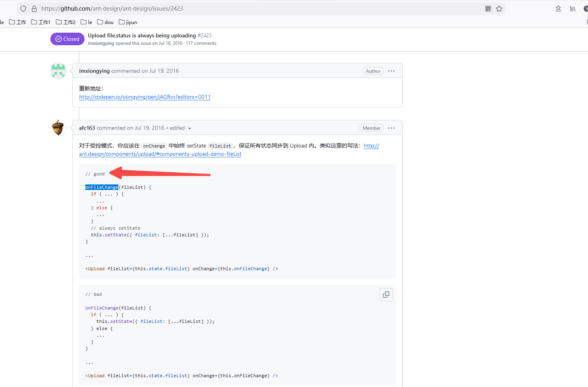Open the browser Library icon

573,8
